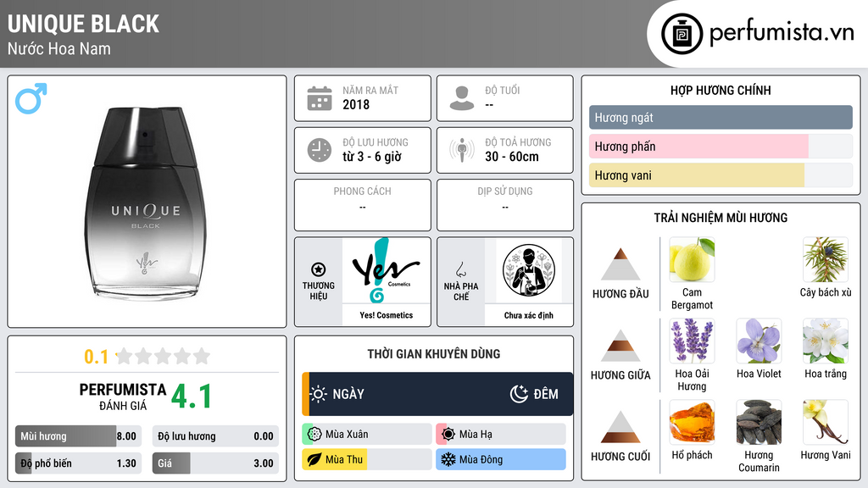The height and width of the screenshot is (488, 868).
Task: Click the sun icon next to Ngày
Action: point(319,394)
